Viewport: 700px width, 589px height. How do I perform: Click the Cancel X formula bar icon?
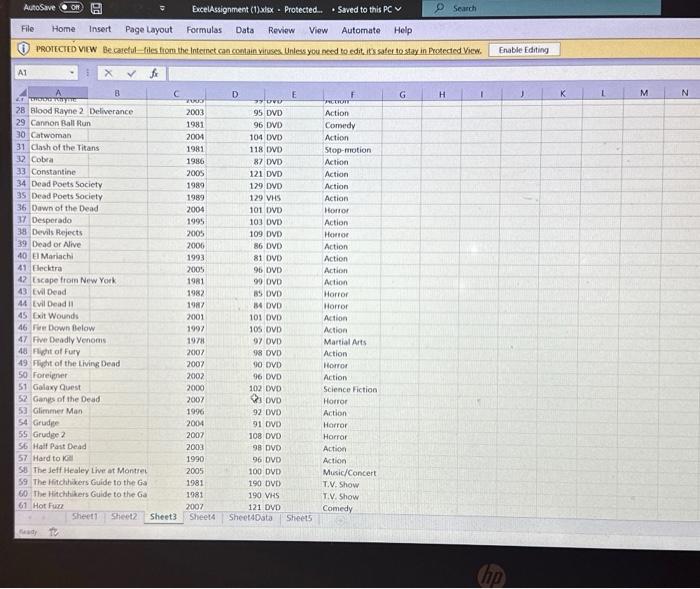point(108,73)
